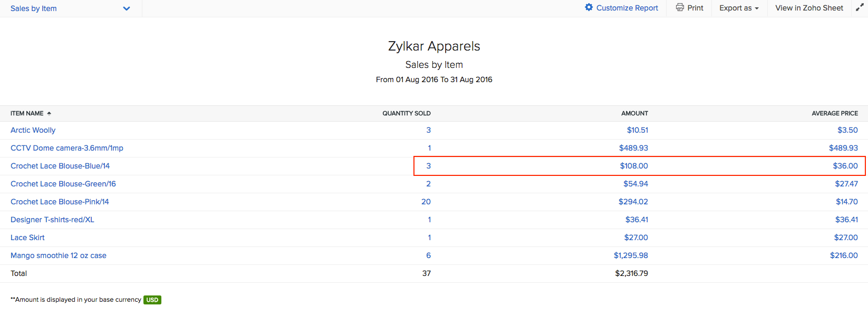Open Crochet Lace Blouse-Green/16 item

[63, 184]
